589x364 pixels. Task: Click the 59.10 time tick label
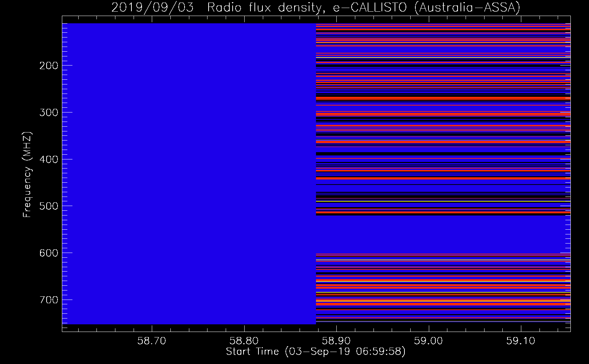point(521,341)
